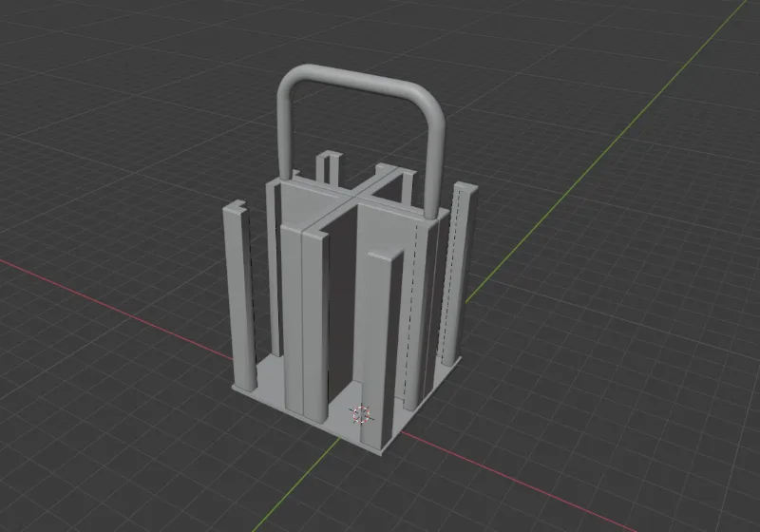760x532 pixels.
Task: Click the base plate's left corner near the pillar
Action: coord(237,389)
